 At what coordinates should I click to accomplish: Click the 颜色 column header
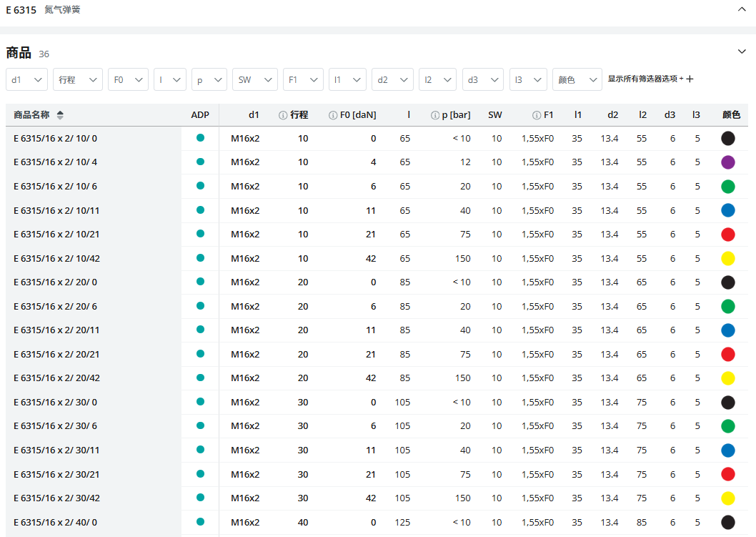point(731,115)
